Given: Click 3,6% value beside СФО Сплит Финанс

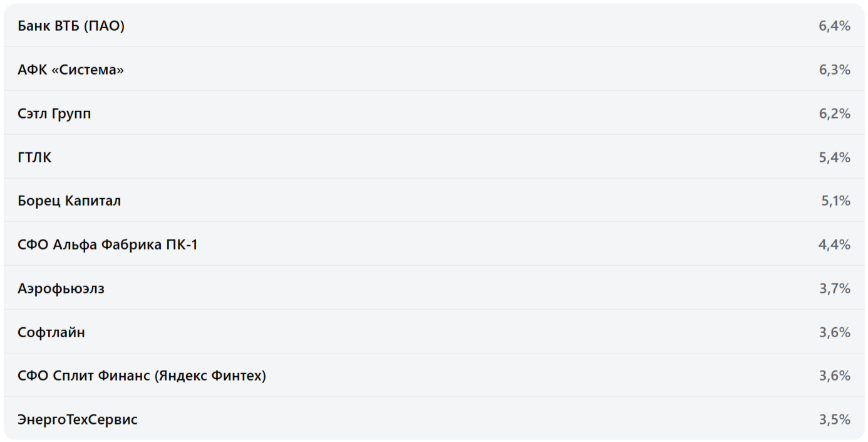Looking at the screenshot, I should click(834, 376).
